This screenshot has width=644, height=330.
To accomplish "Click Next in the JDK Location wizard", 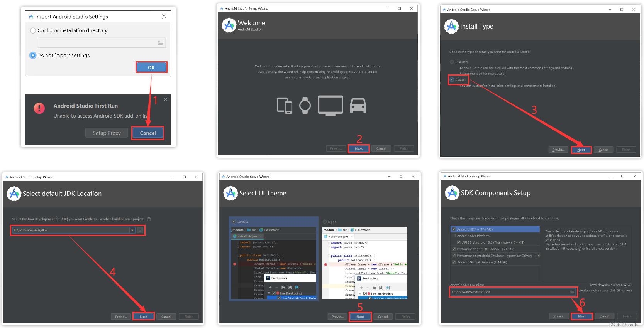I will tap(144, 317).
